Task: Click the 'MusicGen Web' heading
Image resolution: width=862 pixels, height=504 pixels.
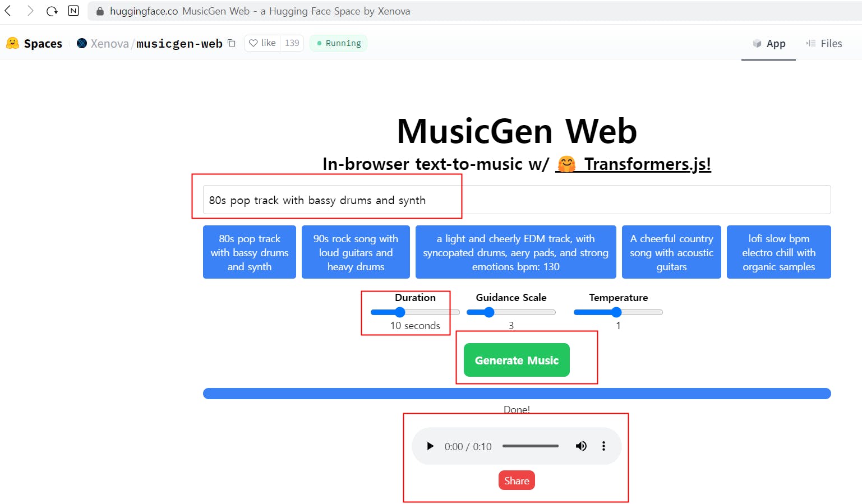Action: (517, 131)
